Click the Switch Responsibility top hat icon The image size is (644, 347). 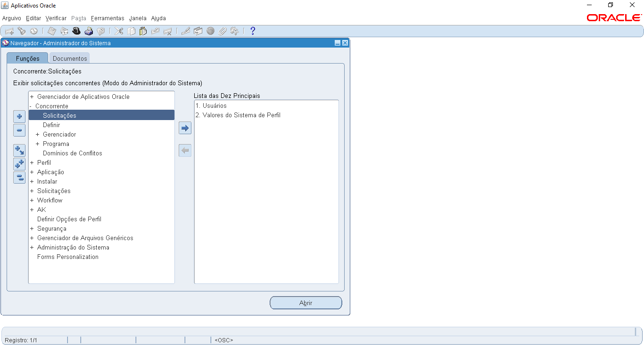point(76,31)
